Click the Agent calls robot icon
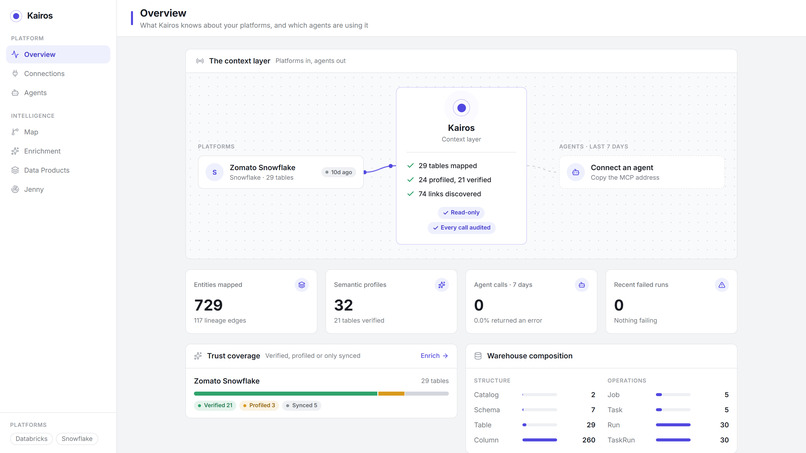 point(581,285)
